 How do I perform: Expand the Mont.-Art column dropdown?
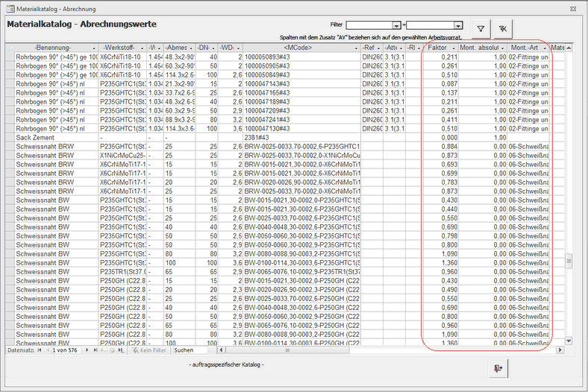pos(544,48)
